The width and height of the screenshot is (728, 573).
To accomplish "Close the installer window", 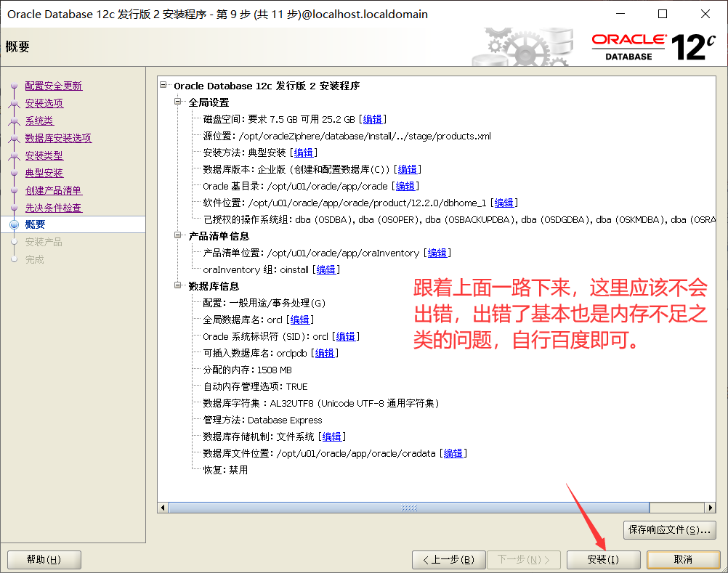I will [705, 14].
